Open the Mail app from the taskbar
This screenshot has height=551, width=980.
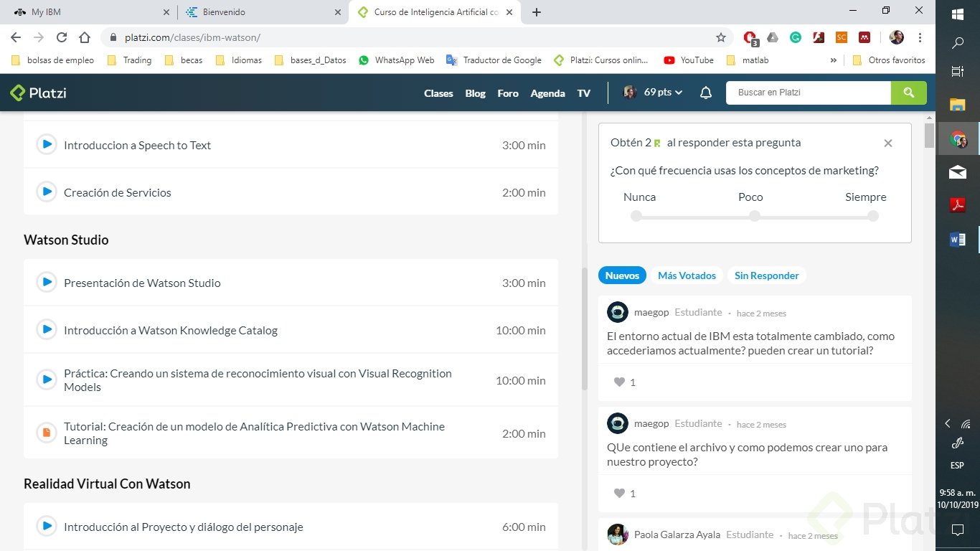pyautogui.click(x=958, y=172)
